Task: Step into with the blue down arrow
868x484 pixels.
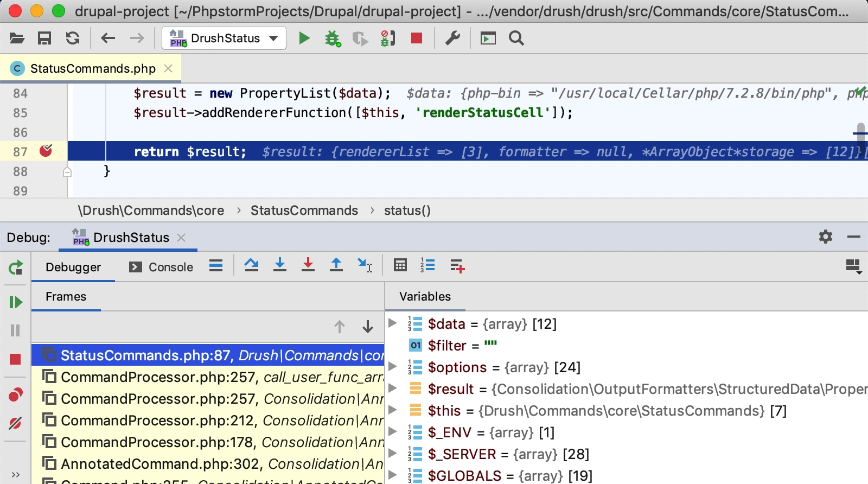Action: click(x=280, y=265)
